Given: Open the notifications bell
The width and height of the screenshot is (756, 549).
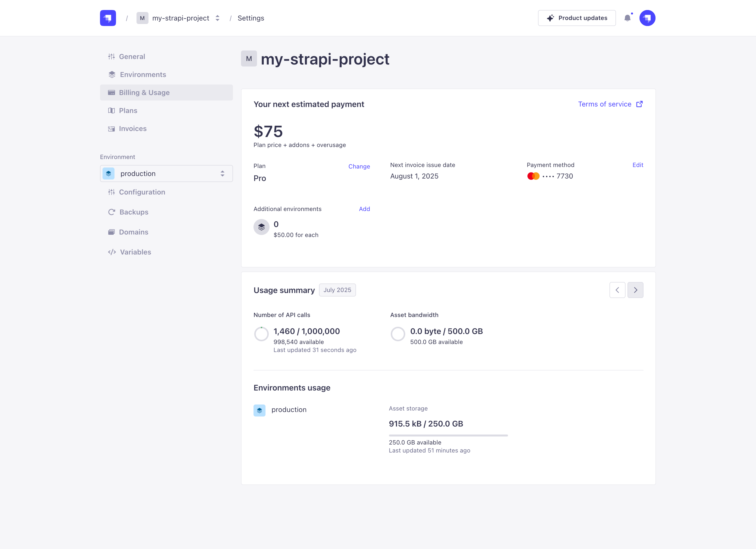Looking at the screenshot, I should (628, 18).
